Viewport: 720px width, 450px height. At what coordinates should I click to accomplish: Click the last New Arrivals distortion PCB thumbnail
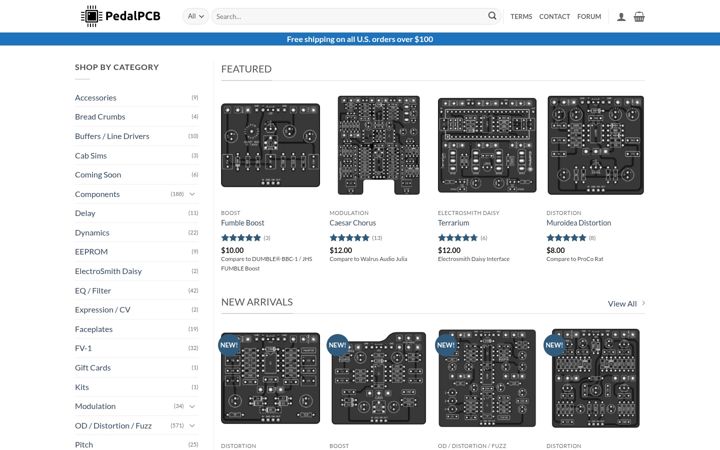[596, 378]
